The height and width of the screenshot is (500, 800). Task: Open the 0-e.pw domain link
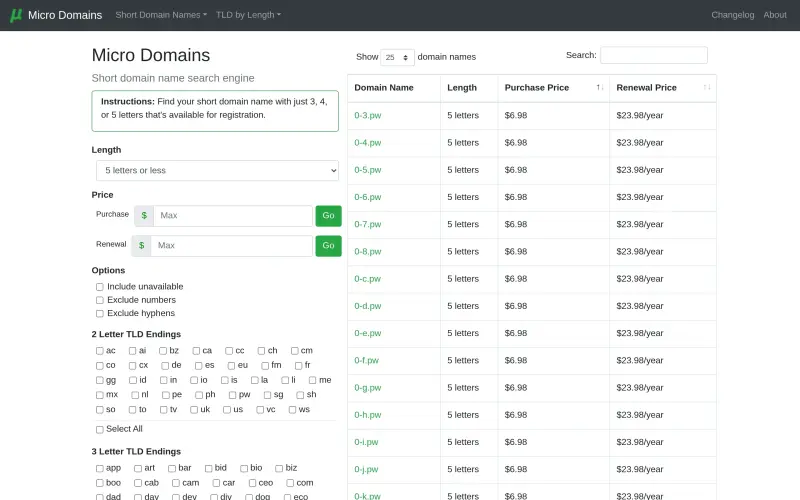click(368, 333)
